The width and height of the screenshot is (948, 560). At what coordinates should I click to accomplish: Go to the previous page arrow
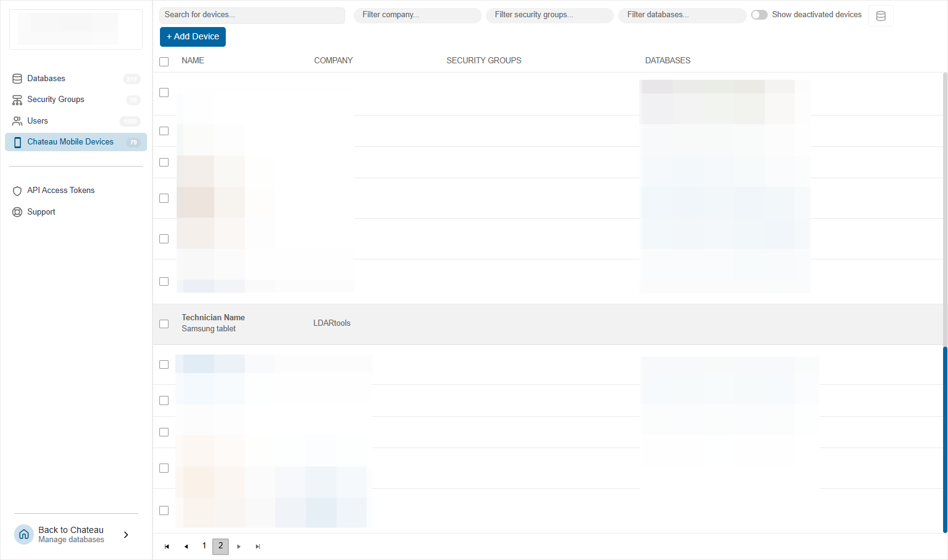[186, 546]
